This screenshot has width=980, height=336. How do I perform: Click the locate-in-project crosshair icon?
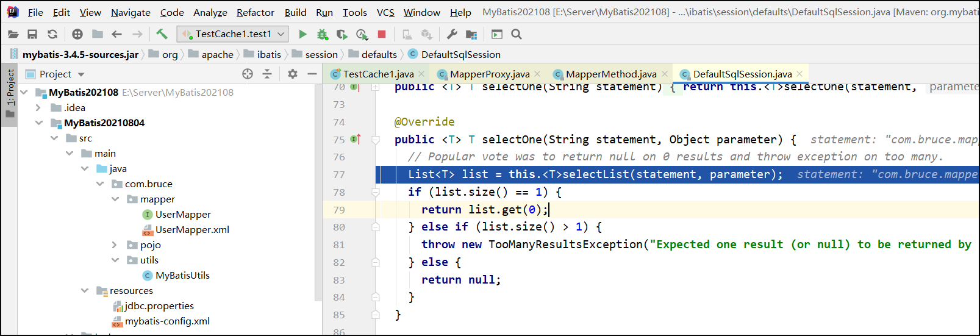pos(248,74)
